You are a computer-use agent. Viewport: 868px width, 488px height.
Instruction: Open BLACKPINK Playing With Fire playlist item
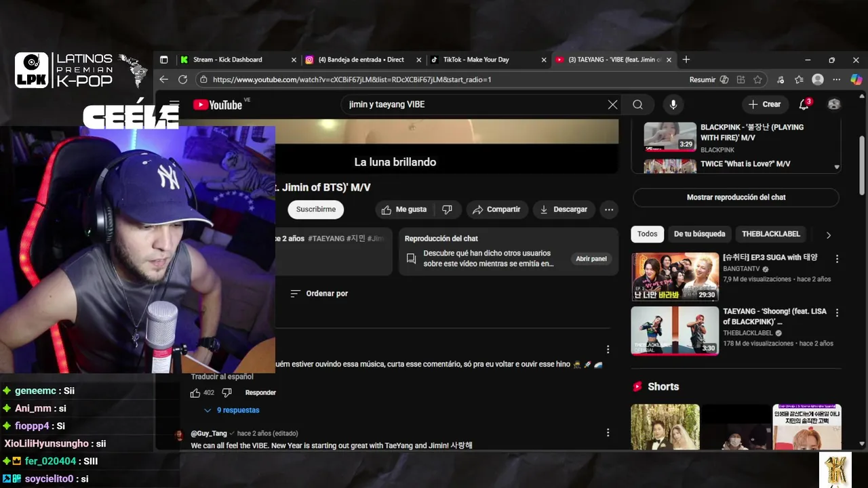coord(736,137)
